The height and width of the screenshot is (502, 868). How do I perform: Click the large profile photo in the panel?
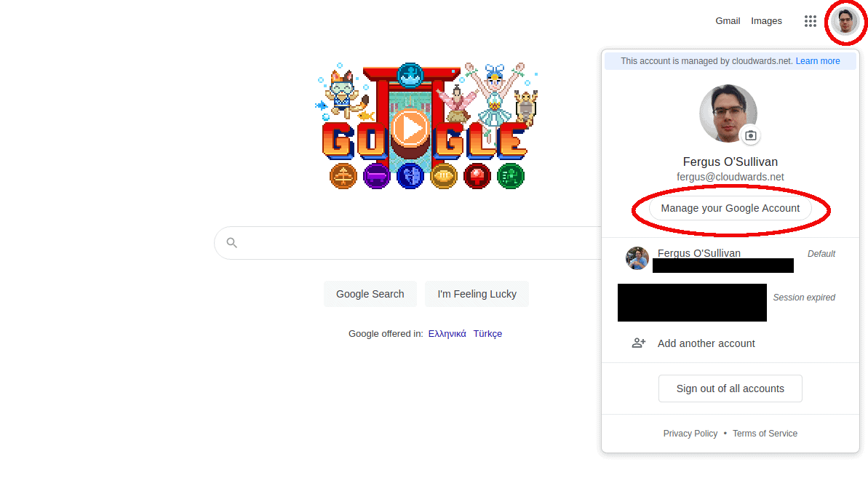[728, 113]
